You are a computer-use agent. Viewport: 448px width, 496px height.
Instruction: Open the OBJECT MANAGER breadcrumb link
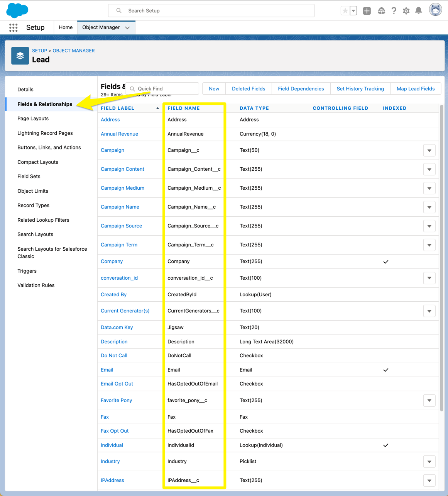coord(73,51)
